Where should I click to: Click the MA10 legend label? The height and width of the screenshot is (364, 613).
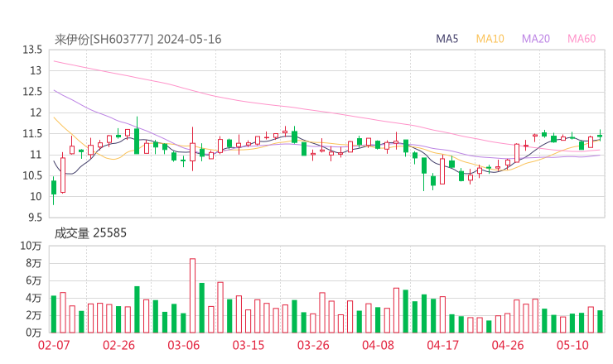pos(490,39)
